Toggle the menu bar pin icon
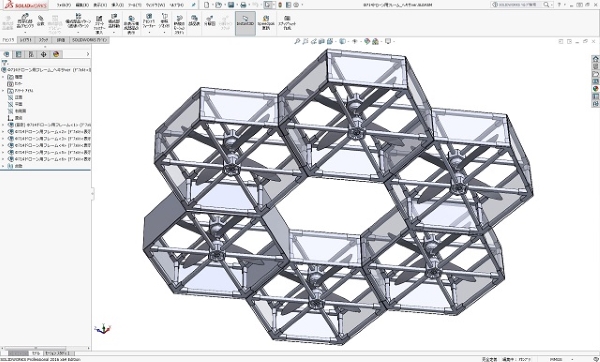The width and height of the screenshot is (600, 362). tap(194, 5)
